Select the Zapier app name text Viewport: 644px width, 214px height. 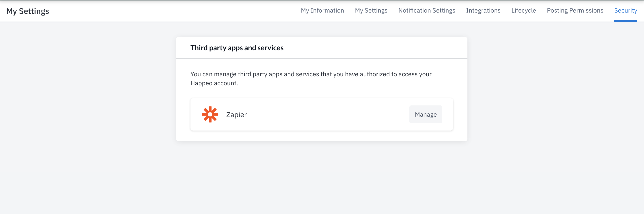coord(236,115)
